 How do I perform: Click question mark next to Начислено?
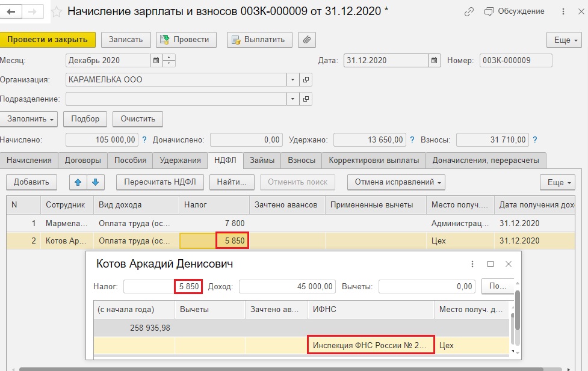tap(144, 140)
